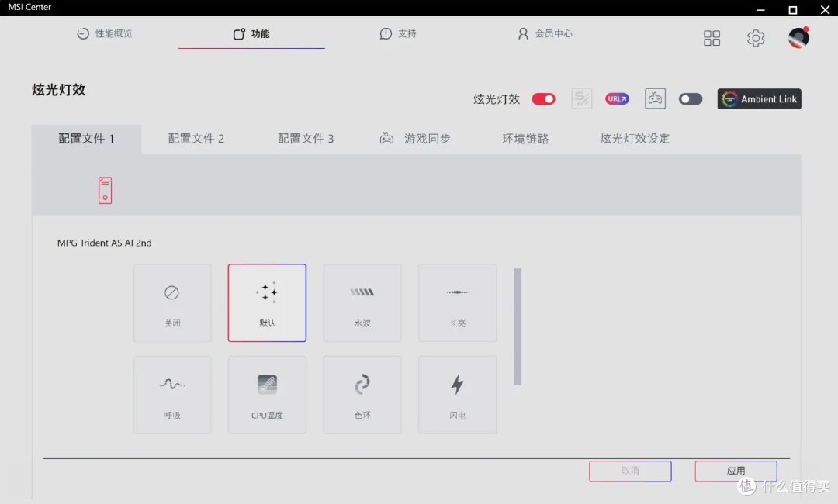838x504 pixels.
Task: Click the disabled sync lines icon
Action: pos(581,98)
